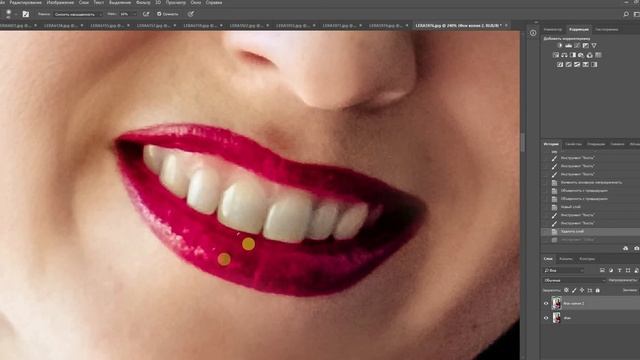Open the tool preset picker
The image size is (640, 360).
(x=9, y=14)
